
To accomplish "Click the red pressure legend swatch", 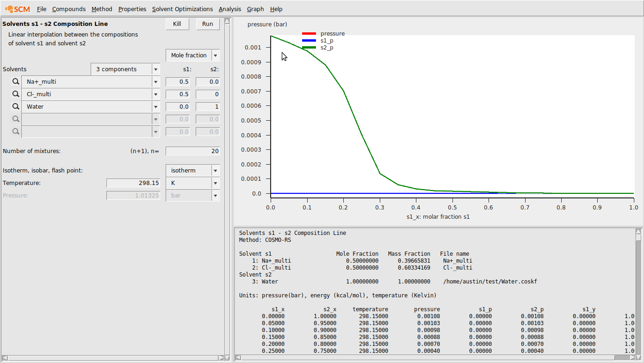I will pyautogui.click(x=309, y=33).
